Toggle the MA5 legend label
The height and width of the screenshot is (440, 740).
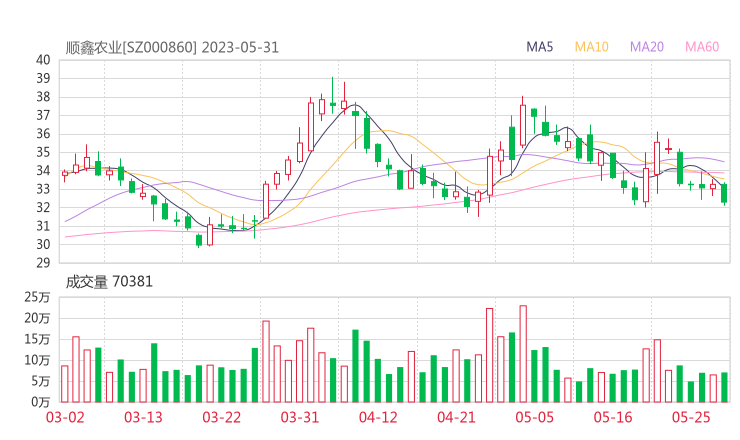540,47
